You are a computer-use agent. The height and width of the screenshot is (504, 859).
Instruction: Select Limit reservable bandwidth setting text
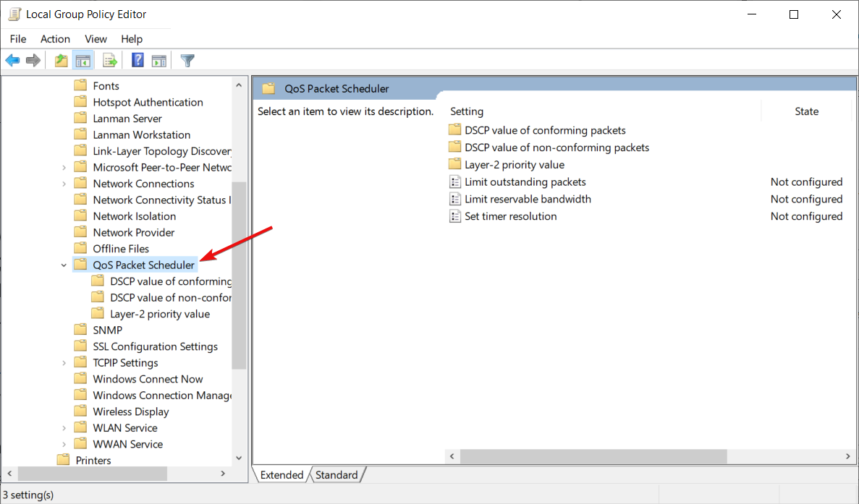tap(528, 199)
